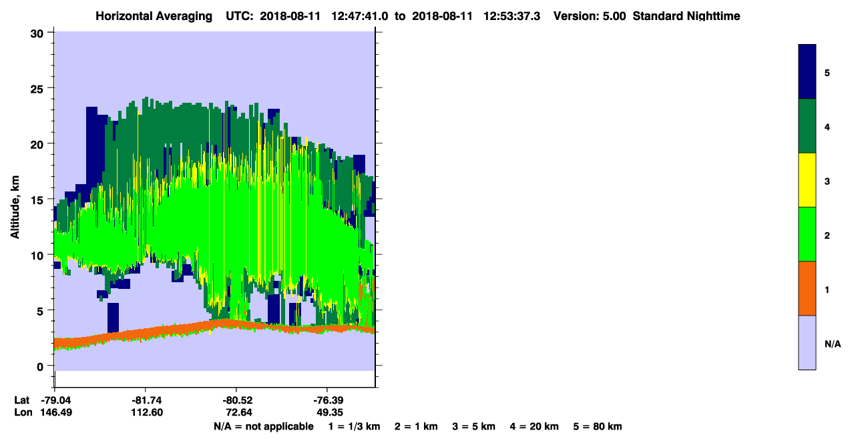
Task: Click the longitude value 146.49
Action: [x=55, y=413]
